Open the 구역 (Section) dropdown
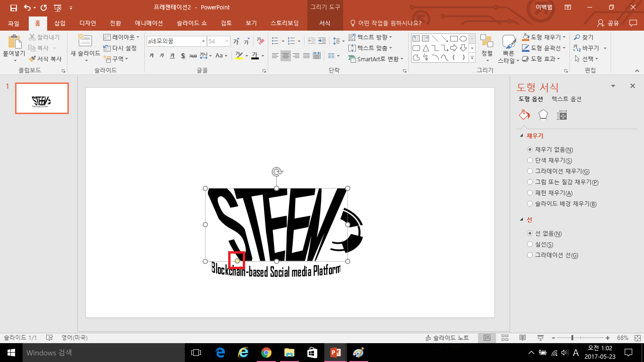The height and width of the screenshot is (362, 644). (116, 59)
